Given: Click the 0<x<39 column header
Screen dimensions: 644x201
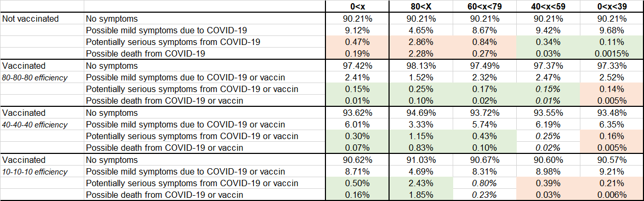Looking at the screenshot, I should click(x=610, y=6).
